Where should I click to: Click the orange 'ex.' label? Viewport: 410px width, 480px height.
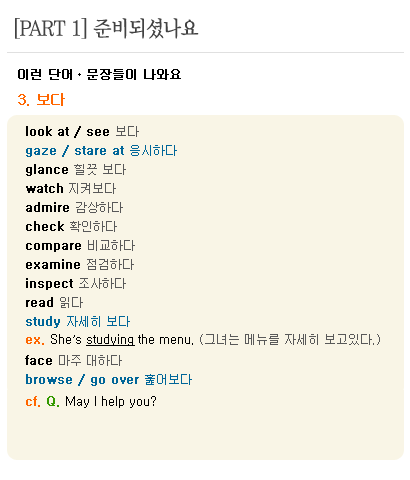[35, 340]
